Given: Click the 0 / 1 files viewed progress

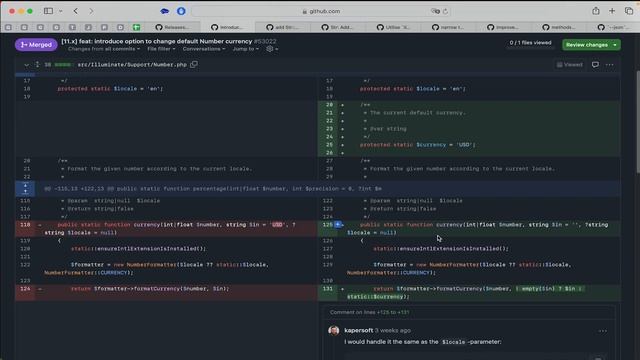Looking at the screenshot, I should pyautogui.click(x=530, y=42).
